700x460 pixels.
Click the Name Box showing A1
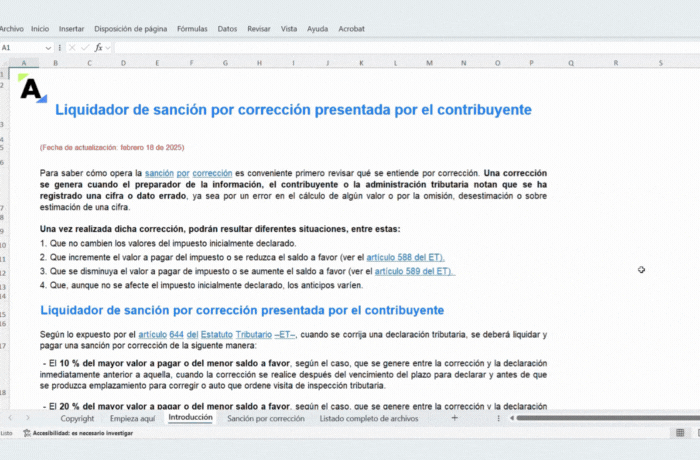point(21,47)
